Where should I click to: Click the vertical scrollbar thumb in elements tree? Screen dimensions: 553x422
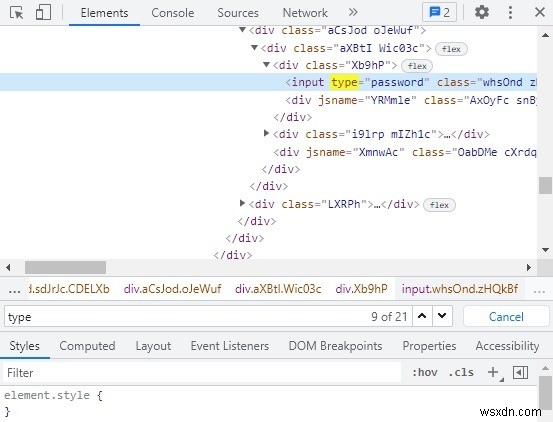545,185
